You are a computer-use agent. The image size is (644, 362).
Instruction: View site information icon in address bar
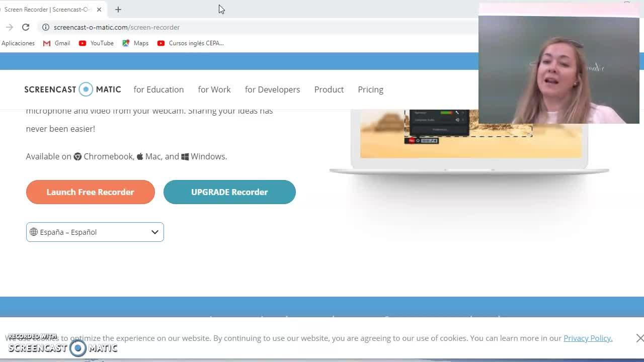(45, 27)
